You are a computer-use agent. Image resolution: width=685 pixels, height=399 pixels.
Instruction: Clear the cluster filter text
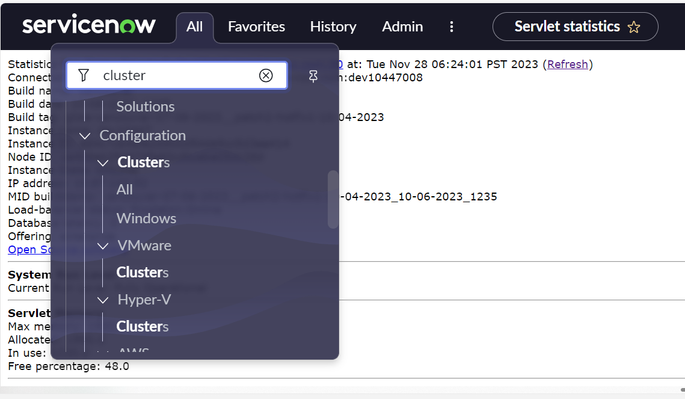(x=266, y=76)
